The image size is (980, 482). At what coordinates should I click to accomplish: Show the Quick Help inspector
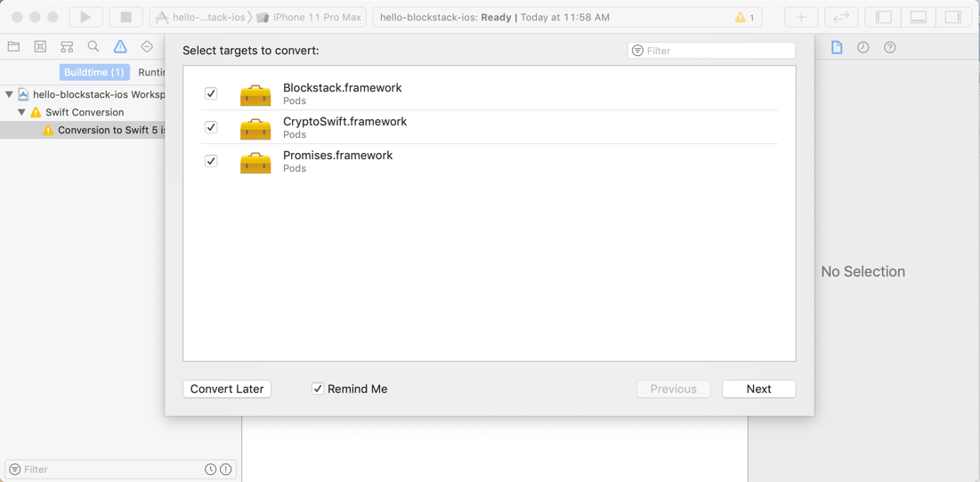pos(890,47)
